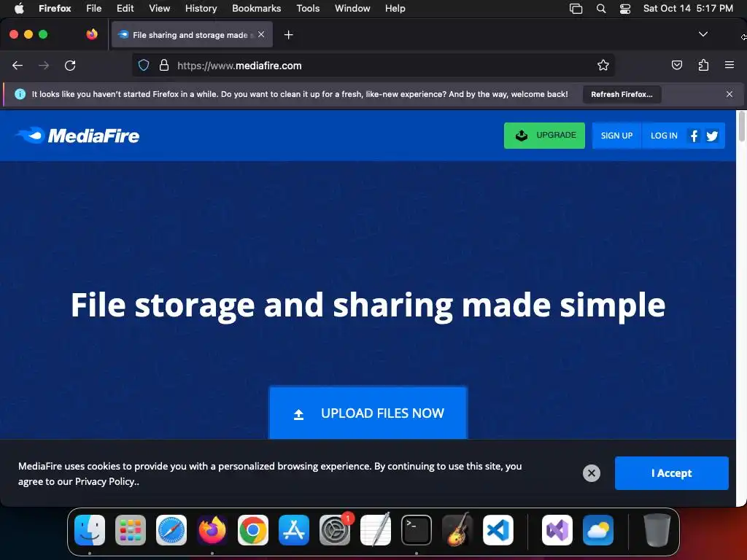
Task: Open Visual Studio from the Dock
Action: 557,530
